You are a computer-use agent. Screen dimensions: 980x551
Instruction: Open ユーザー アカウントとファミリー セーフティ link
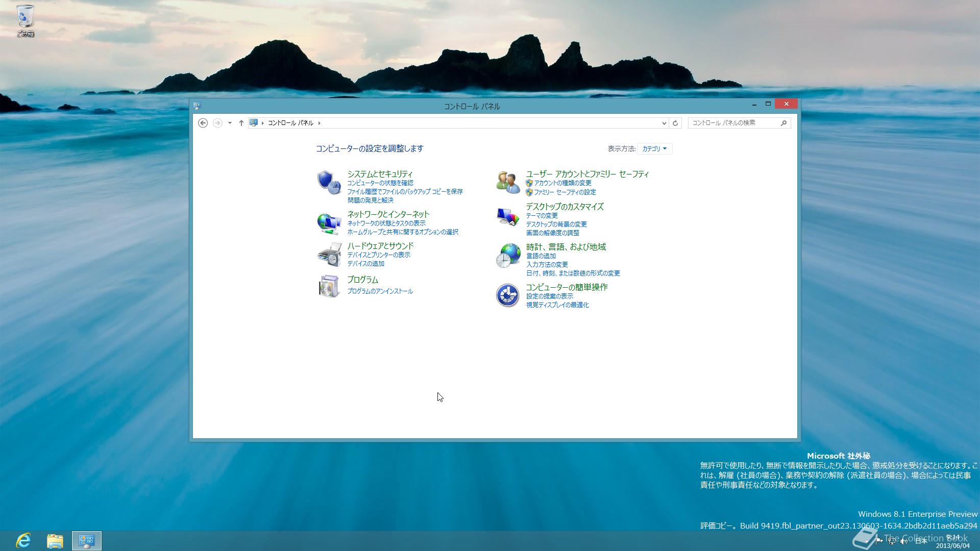pyautogui.click(x=587, y=174)
